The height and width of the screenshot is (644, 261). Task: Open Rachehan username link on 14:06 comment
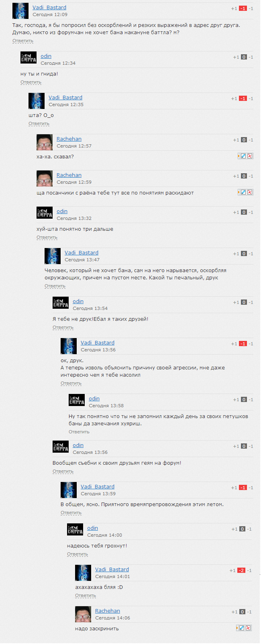click(x=108, y=611)
